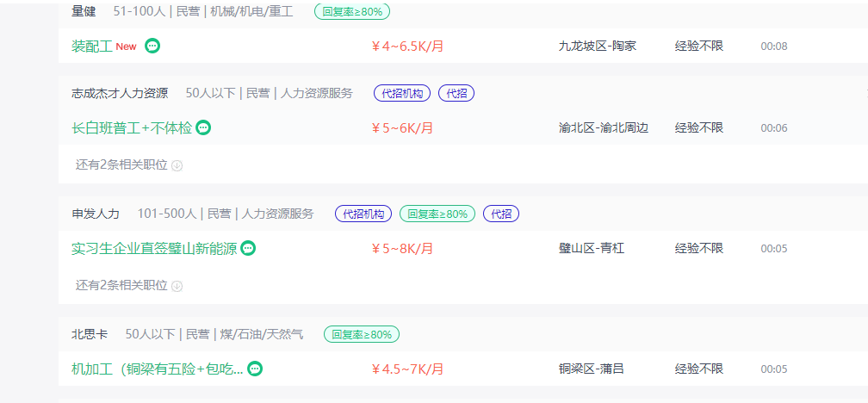View company 申发人力
Viewport: 868px width, 403px height.
click(x=96, y=214)
